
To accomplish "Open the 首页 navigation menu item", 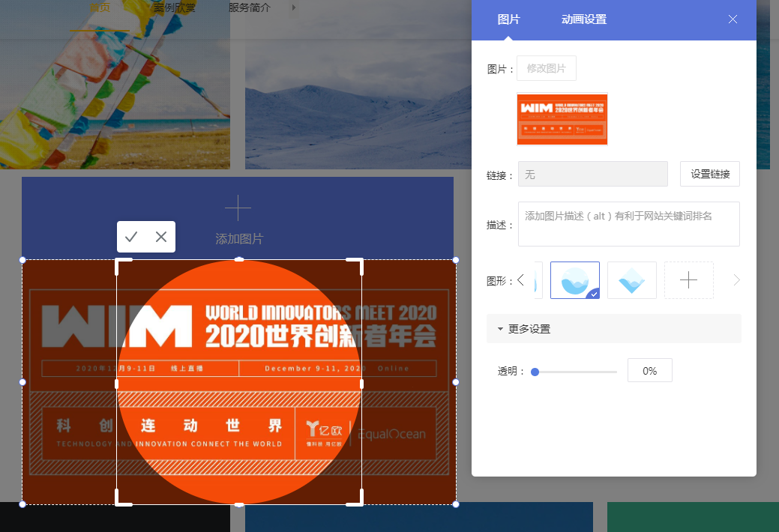I will click(x=100, y=7).
